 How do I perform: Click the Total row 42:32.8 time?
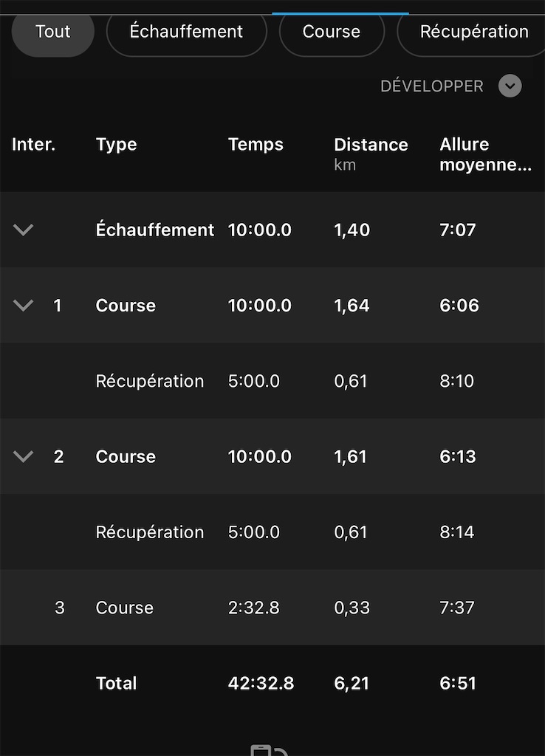pyautogui.click(x=261, y=683)
